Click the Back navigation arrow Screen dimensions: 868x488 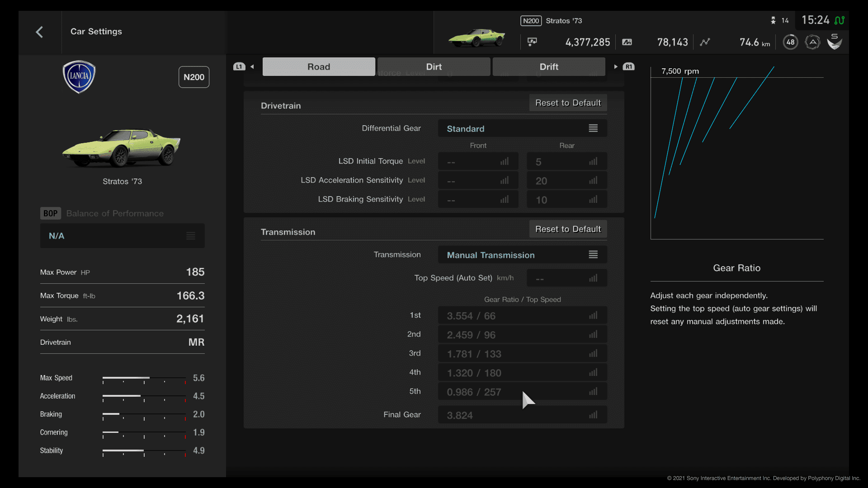click(39, 31)
